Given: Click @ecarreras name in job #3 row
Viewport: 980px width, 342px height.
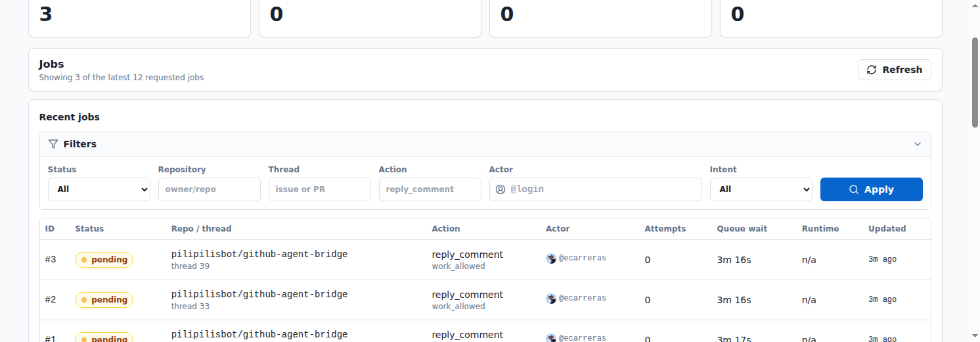Looking at the screenshot, I should coord(583,258).
